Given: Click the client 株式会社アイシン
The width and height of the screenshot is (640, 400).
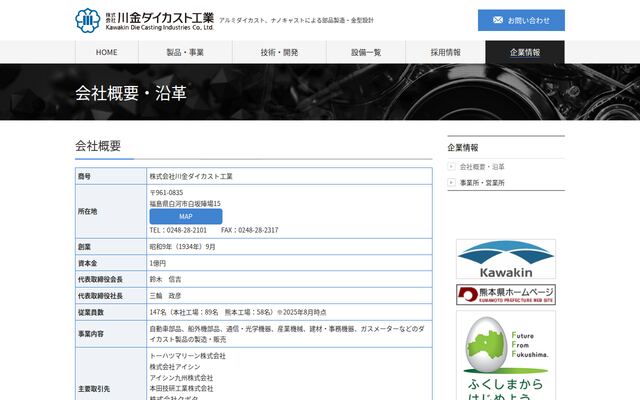Looking at the screenshot, I should coord(175,367).
